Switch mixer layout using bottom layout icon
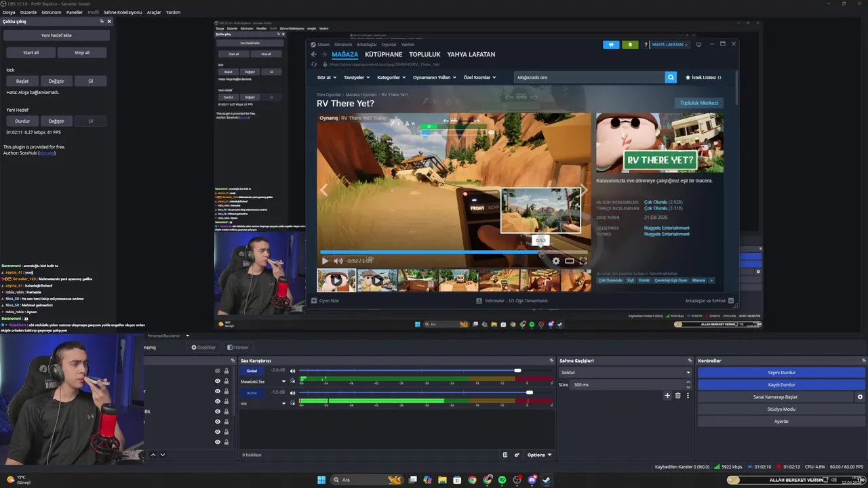Screen dimensions: 868x488 tap(505, 455)
